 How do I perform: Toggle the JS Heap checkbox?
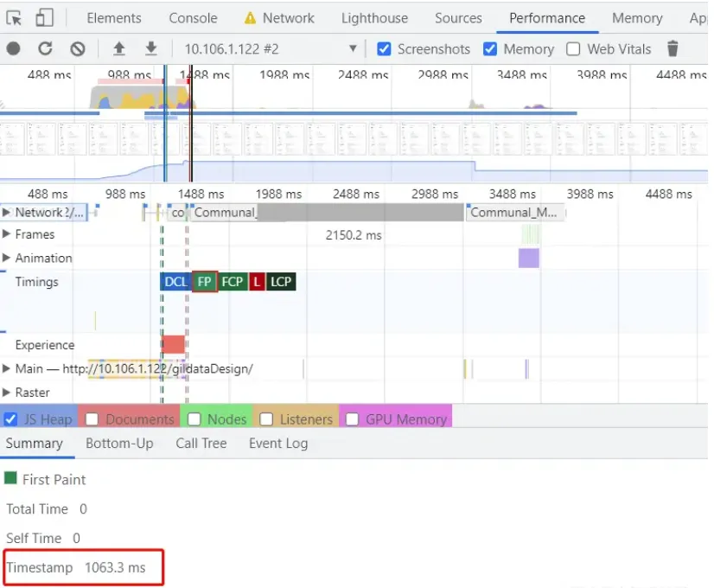[11, 419]
